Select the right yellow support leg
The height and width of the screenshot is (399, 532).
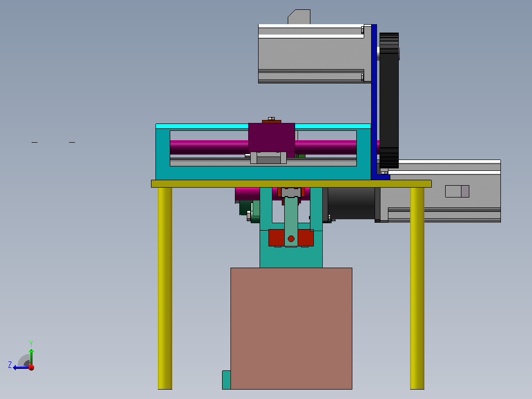pos(417,288)
